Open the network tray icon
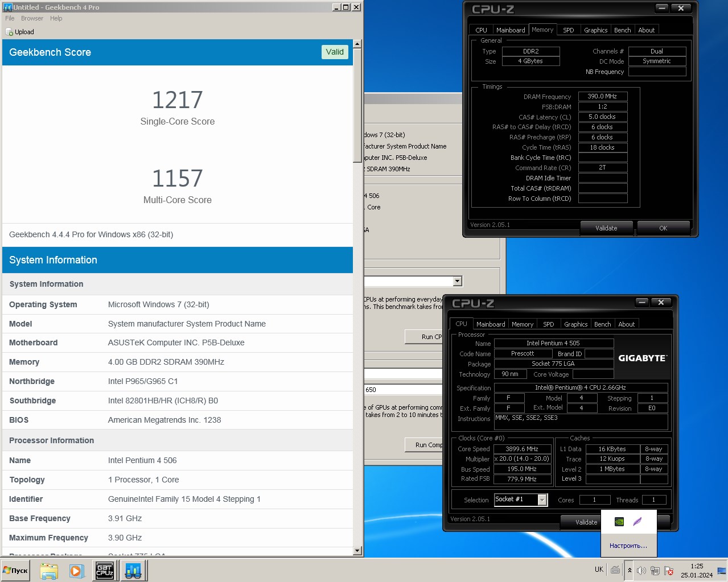 [x=655, y=570]
